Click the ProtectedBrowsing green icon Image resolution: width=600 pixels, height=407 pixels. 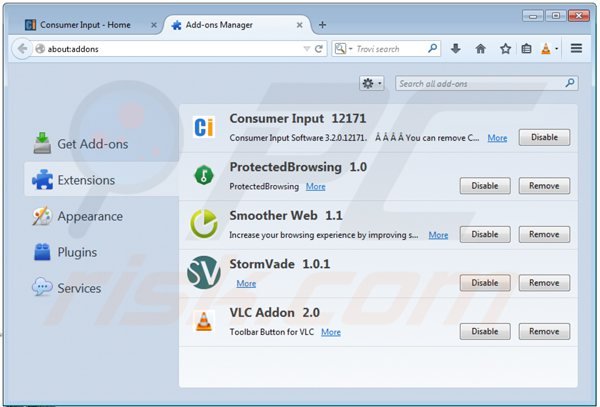(204, 175)
